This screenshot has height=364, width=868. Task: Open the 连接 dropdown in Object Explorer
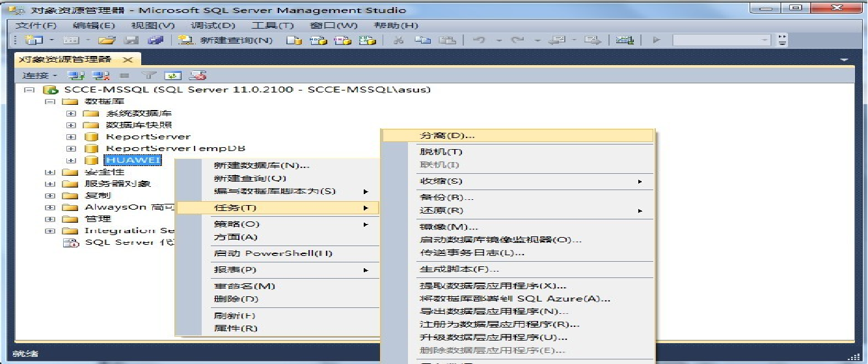point(40,76)
